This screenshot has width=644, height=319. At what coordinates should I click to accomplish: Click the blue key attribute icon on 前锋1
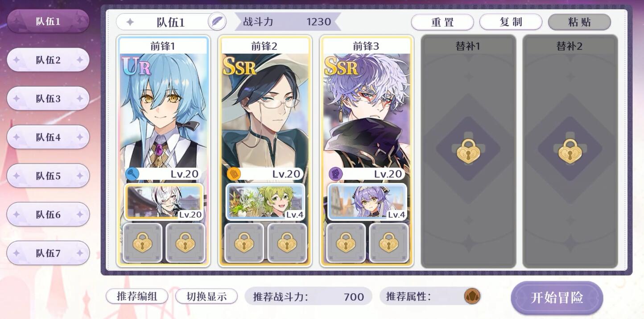132,174
